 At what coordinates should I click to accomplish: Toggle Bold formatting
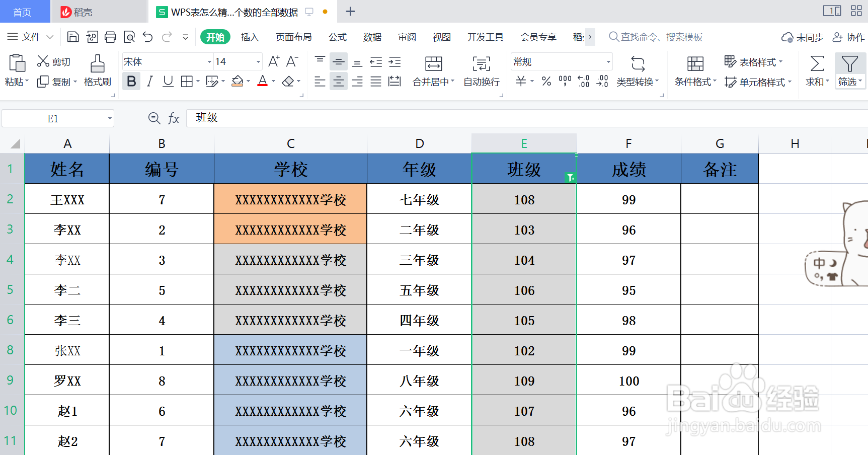pos(131,82)
